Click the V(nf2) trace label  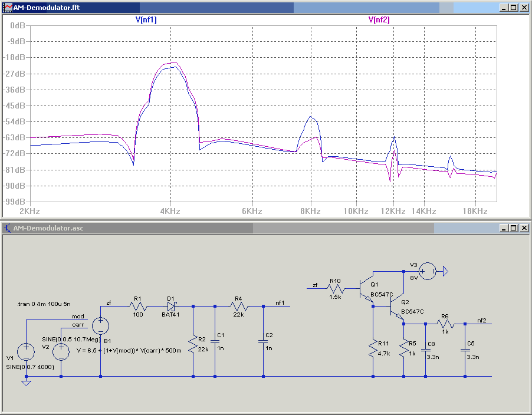point(379,19)
